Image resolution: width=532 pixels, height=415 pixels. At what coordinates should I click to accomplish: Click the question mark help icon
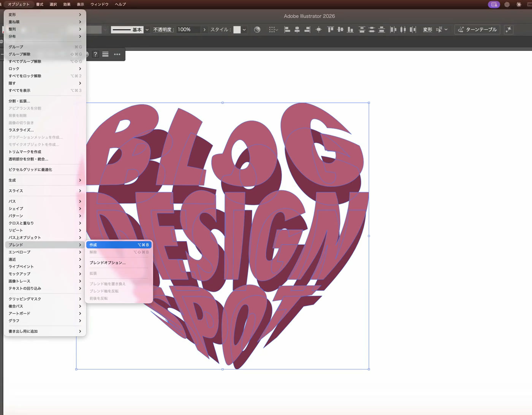coord(95,54)
